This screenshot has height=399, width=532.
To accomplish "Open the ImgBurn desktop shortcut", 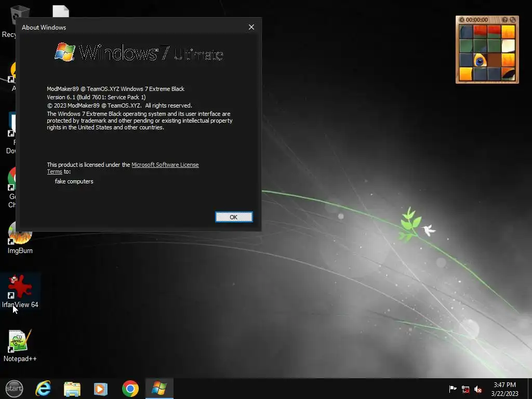I will coord(20,237).
